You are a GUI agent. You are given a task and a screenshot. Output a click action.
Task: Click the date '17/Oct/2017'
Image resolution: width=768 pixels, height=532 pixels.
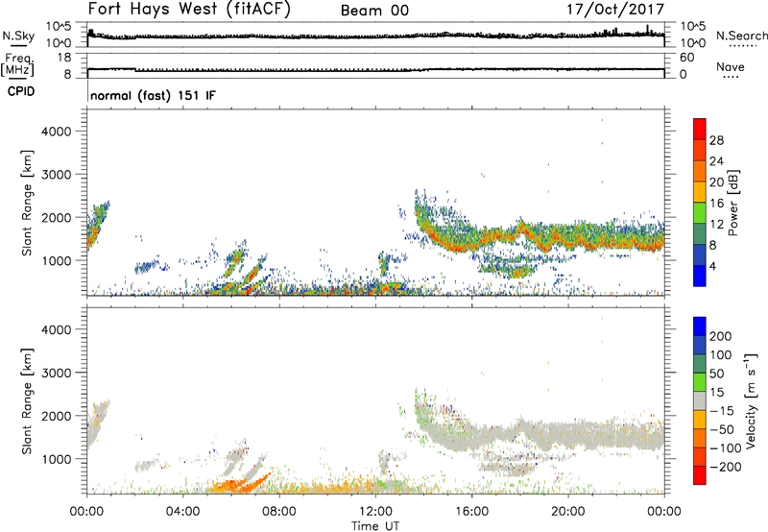(615, 10)
